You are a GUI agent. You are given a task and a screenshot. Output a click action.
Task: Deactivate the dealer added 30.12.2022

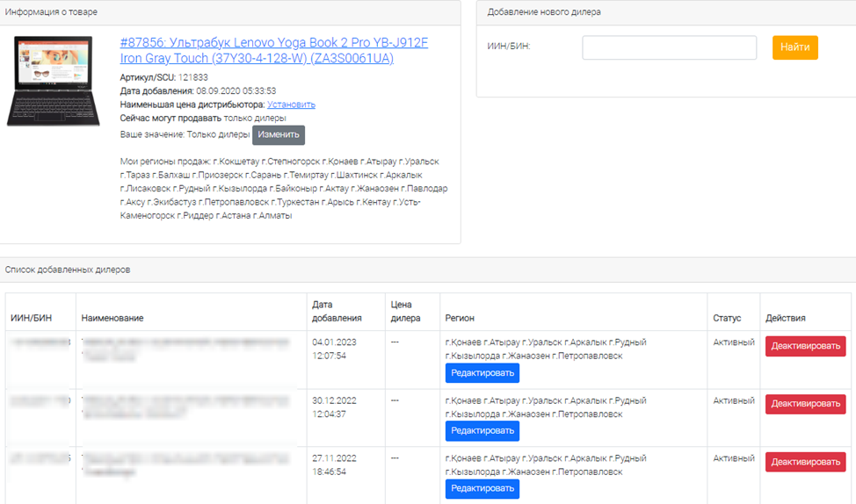point(805,404)
